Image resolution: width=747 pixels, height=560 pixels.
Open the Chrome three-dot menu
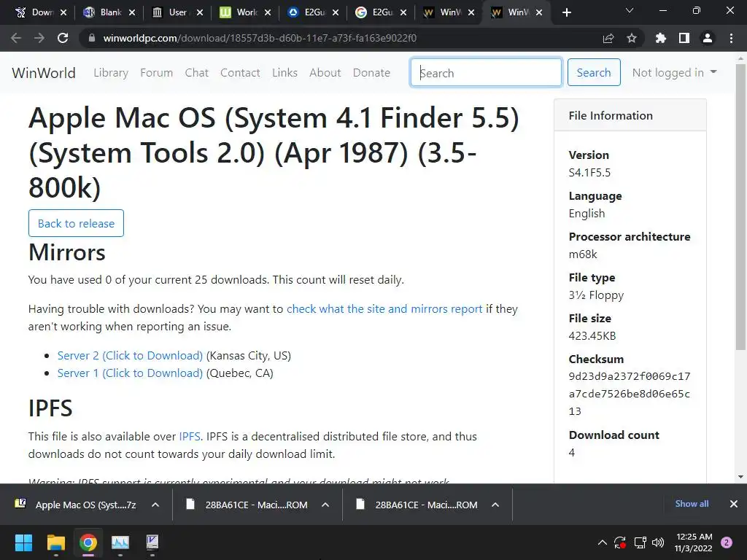[731, 38]
